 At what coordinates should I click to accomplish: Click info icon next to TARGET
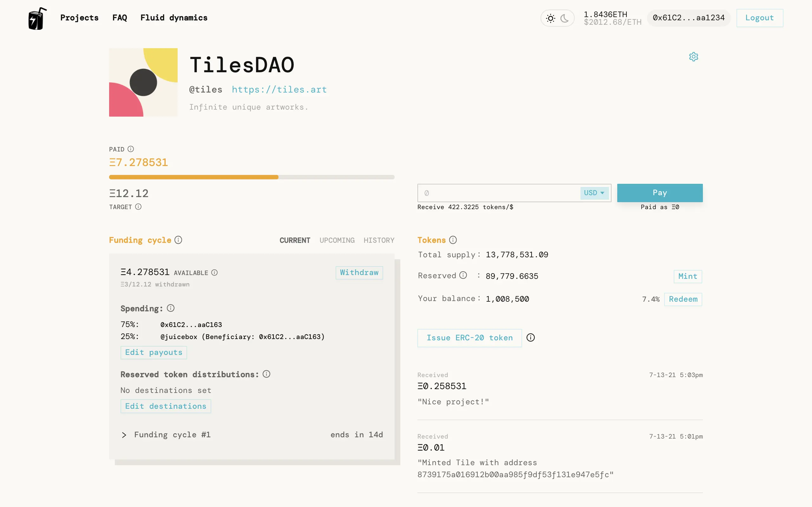pyautogui.click(x=138, y=207)
